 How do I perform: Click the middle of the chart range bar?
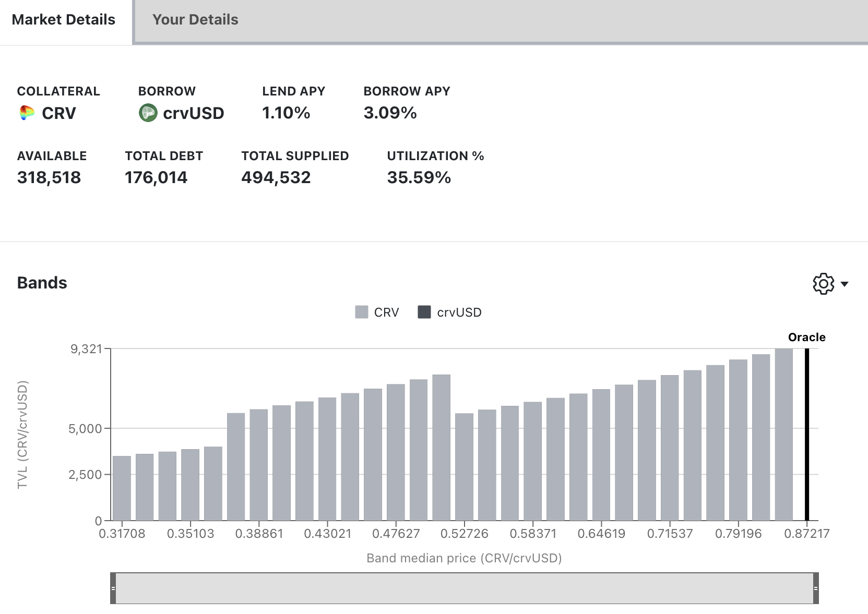(x=464, y=588)
